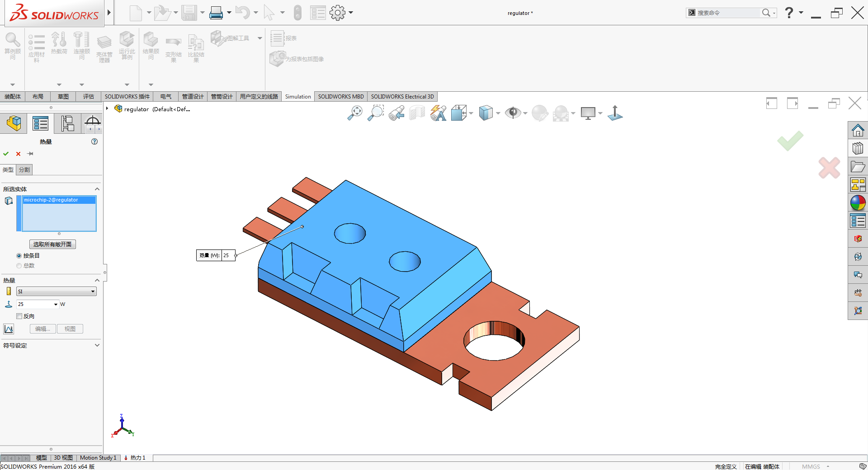Open the help question mark dropdown arrow

[x=801, y=13]
